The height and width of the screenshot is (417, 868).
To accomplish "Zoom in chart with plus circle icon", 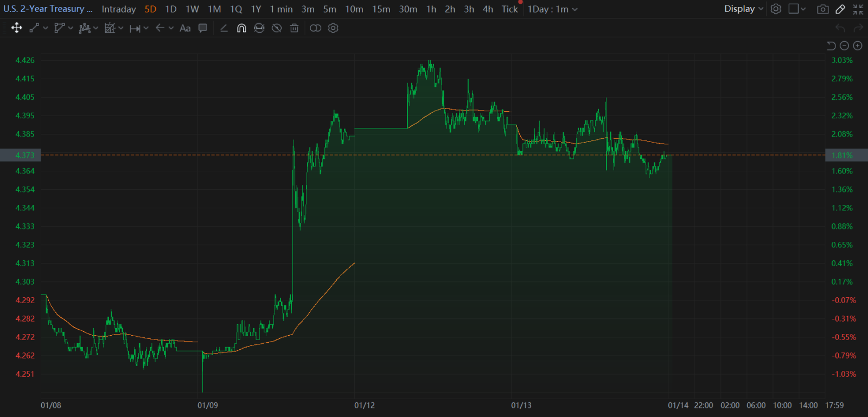I will pos(858,46).
